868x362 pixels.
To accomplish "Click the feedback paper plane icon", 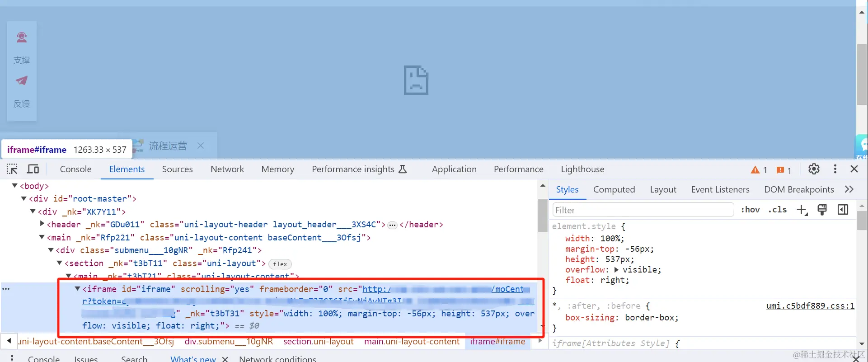I will (22, 80).
